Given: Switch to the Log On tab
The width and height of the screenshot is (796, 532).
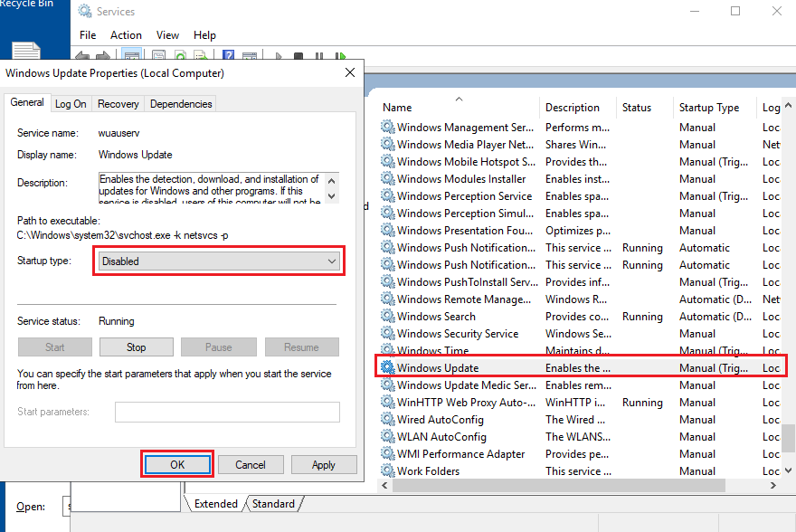Looking at the screenshot, I should (x=71, y=104).
